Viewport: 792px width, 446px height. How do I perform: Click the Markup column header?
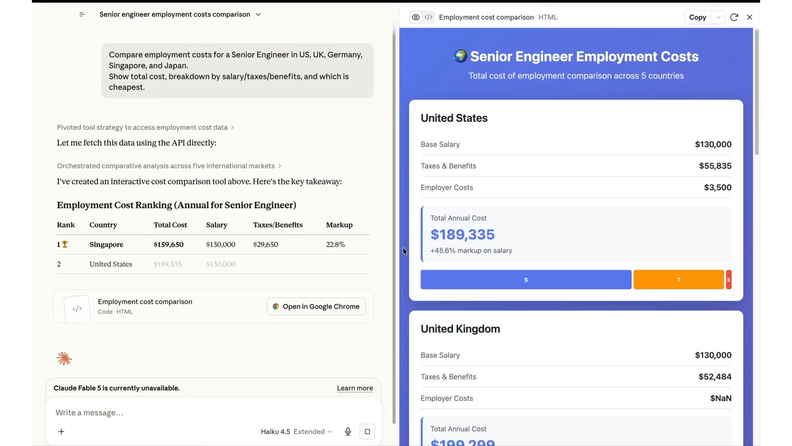coord(339,225)
